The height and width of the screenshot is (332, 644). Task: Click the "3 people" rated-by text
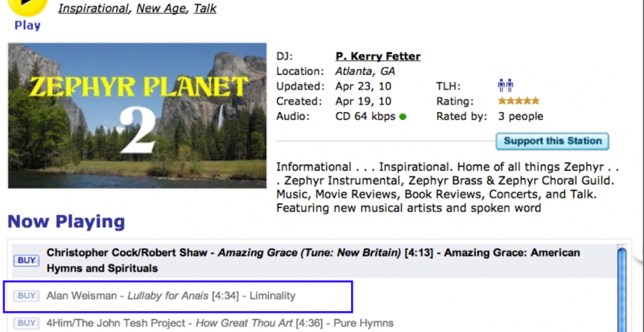pyautogui.click(x=520, y=117)
